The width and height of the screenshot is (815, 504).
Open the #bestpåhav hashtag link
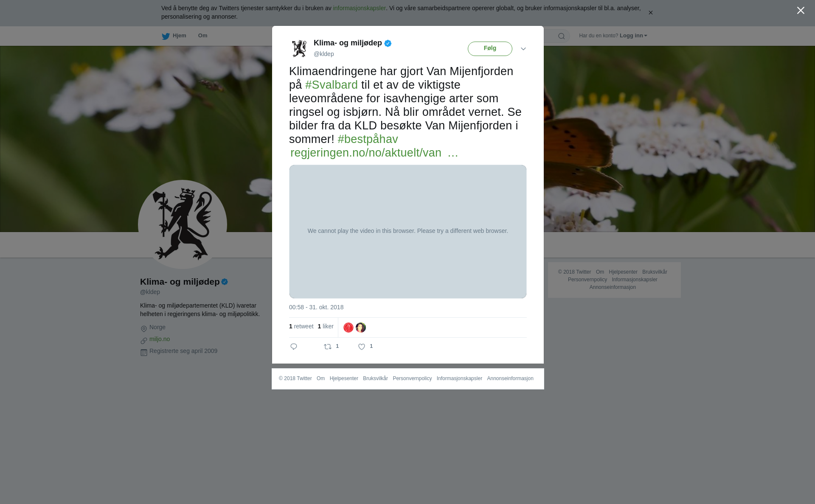point(368,139)
